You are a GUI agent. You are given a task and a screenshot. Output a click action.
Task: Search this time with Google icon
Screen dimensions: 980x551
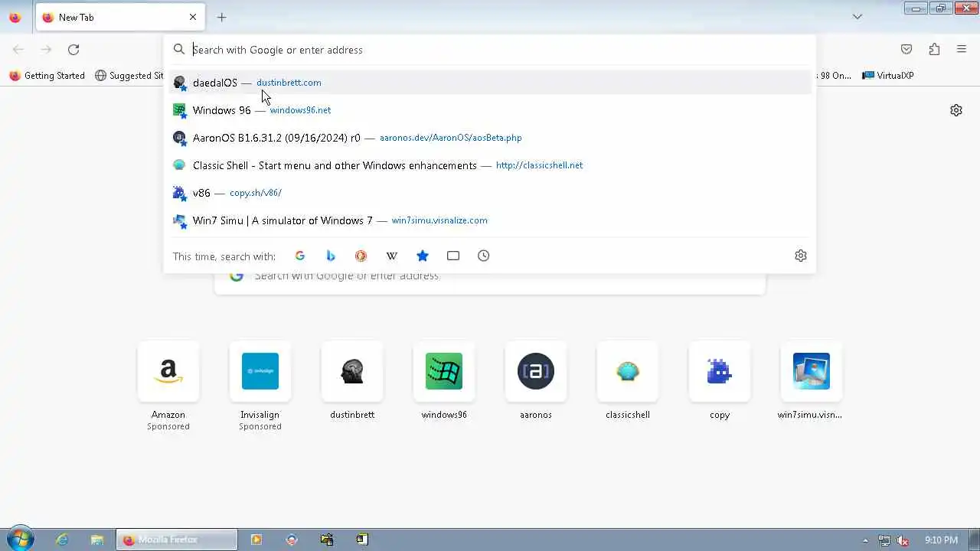pos(300,256)
